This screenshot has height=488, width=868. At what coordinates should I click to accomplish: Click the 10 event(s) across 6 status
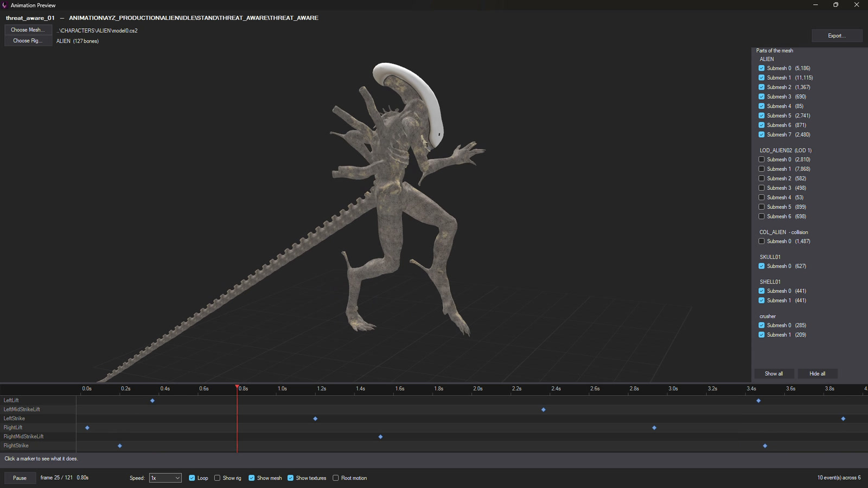[839, 478]
